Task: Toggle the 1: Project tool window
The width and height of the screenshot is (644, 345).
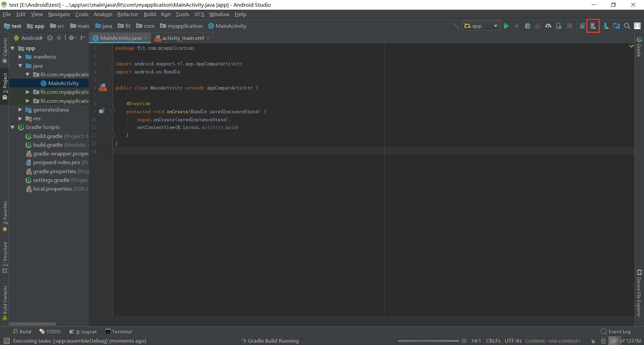Action: coord(5,86)
